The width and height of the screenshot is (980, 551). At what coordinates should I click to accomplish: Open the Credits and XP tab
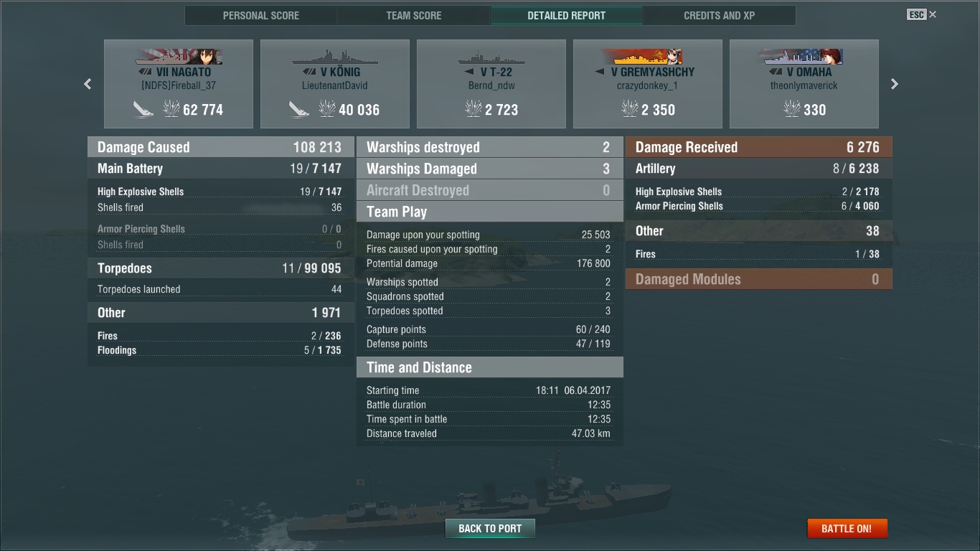point(720,15)
